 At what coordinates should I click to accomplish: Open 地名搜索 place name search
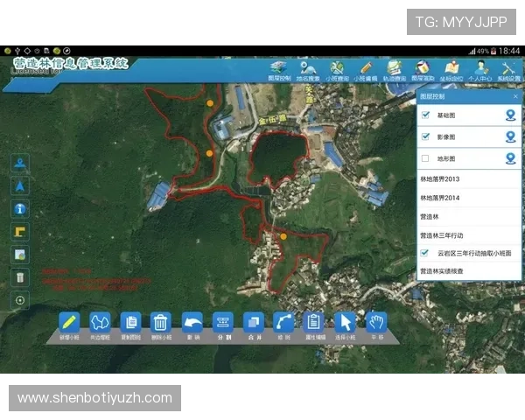pyautogui.click(x=307, y=70)
